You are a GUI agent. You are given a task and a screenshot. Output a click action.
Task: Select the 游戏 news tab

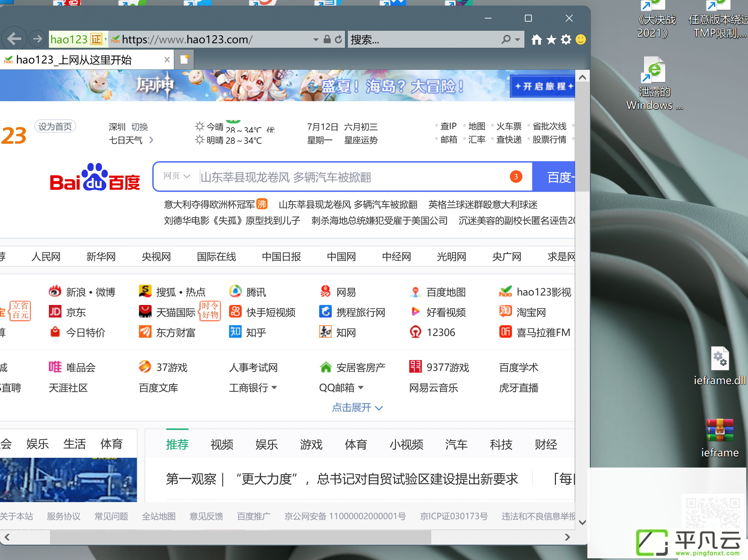point(311,444)
